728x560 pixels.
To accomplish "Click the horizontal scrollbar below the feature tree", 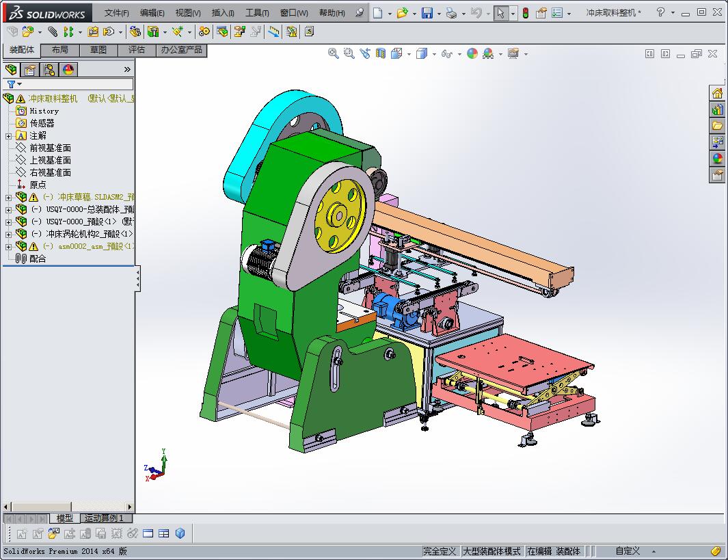I will pos(41,508).
